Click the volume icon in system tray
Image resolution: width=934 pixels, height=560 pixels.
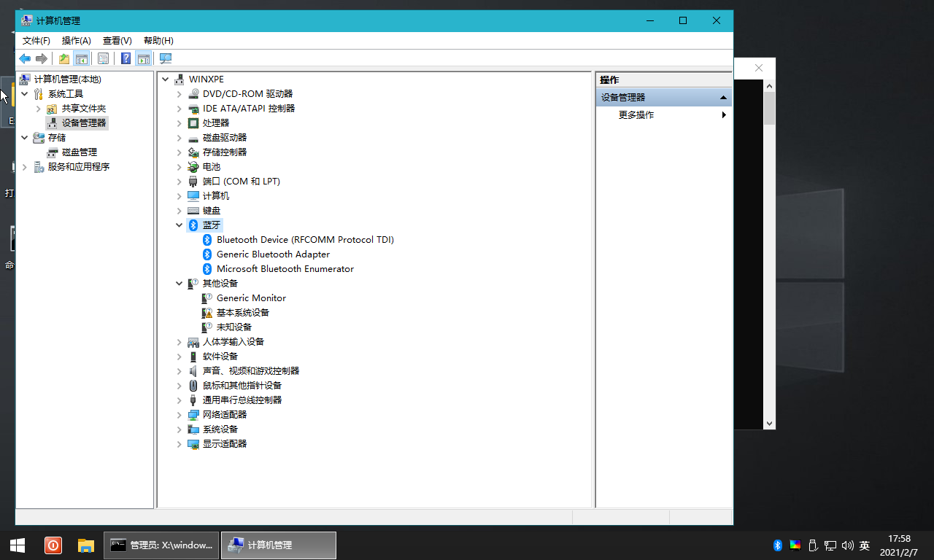(847, 545)
